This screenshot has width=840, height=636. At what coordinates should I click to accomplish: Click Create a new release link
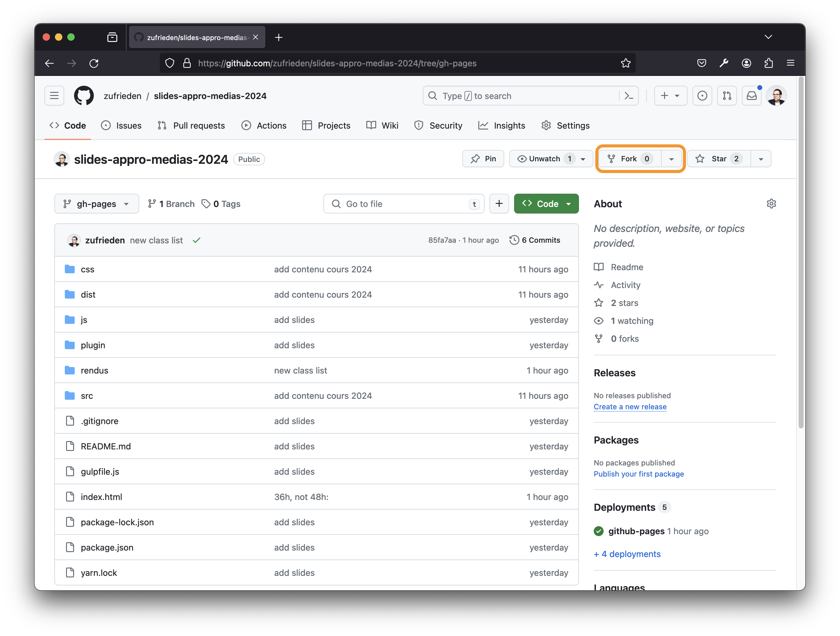click(x=630, y=407)
